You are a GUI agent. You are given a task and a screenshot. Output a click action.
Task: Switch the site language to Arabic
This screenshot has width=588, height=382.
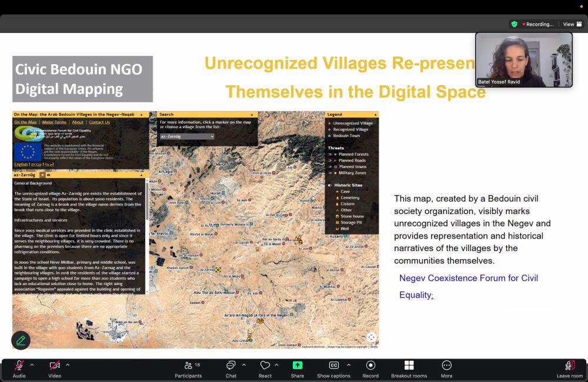(x=49, y=164)
